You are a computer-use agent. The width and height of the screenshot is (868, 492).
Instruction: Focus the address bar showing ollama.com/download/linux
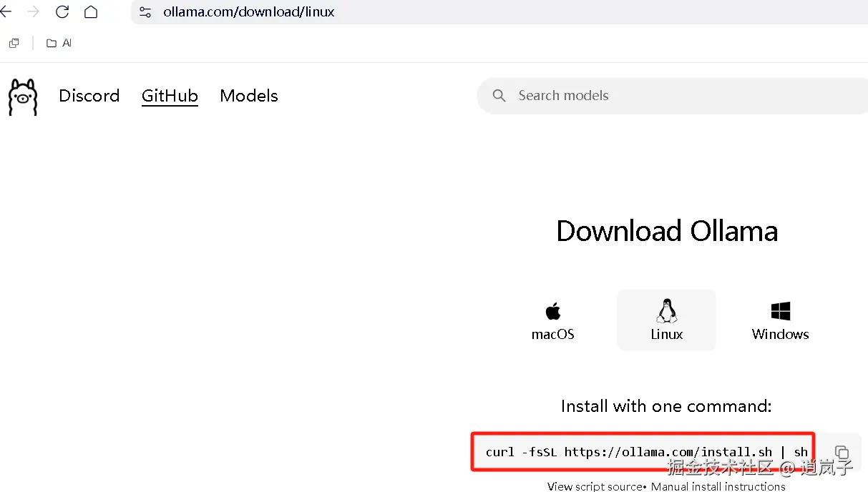501,12
